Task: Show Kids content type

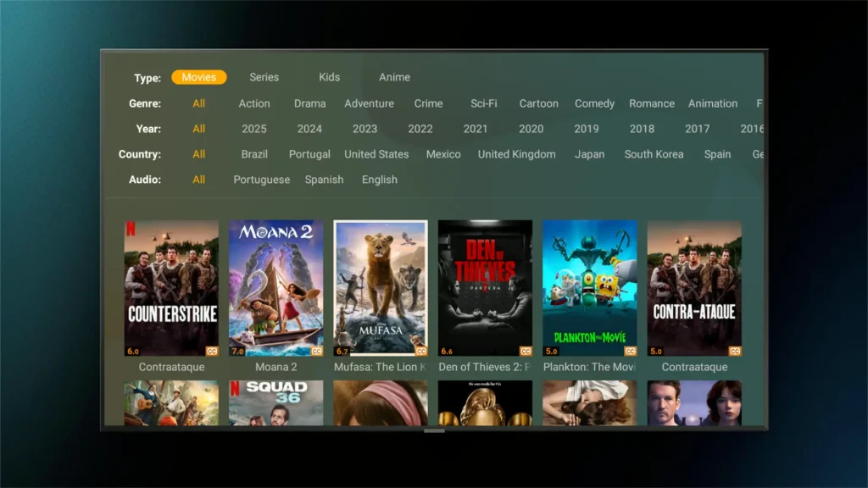Action: (x=329, y=77)
